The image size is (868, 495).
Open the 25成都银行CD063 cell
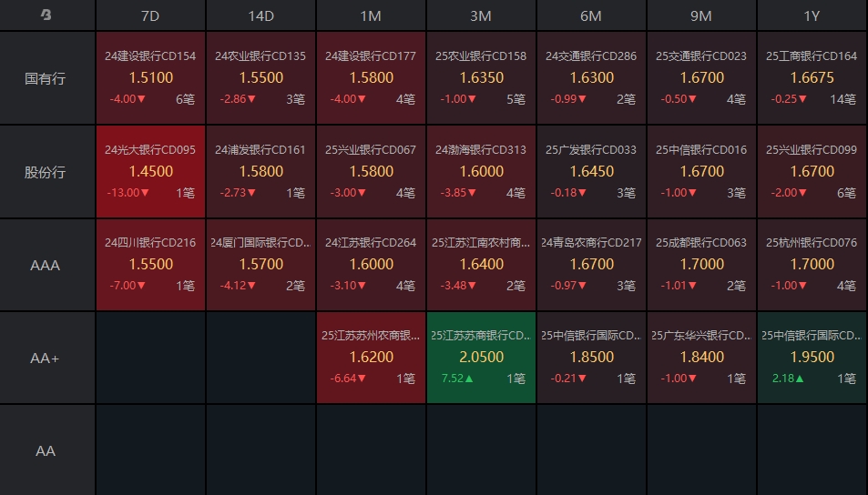click(701, 265)
